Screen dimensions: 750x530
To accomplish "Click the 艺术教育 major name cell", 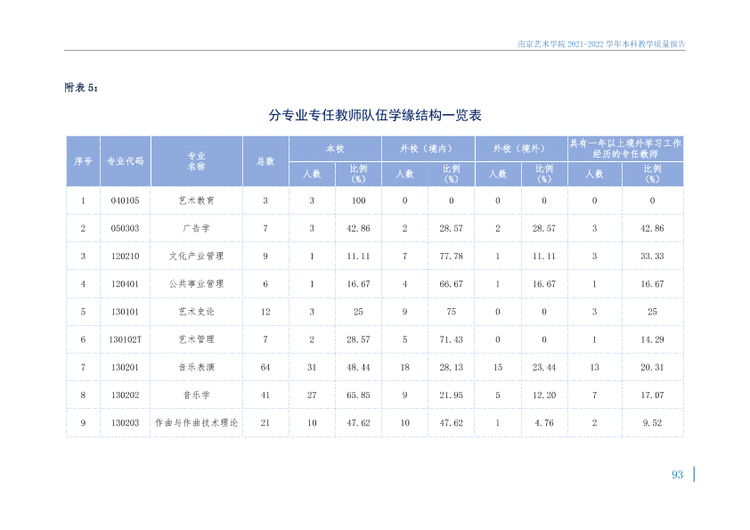I will pyautogui.click(x=197, y=200).
